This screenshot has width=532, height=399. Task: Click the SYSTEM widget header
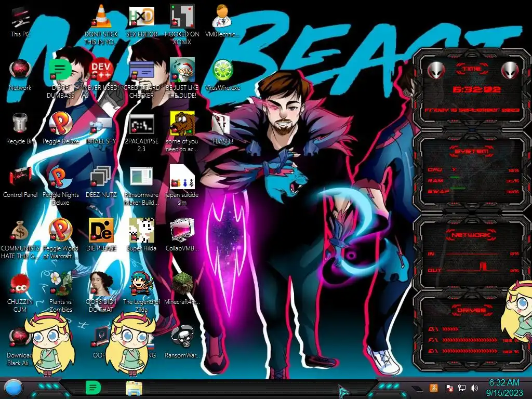(471, 151)
